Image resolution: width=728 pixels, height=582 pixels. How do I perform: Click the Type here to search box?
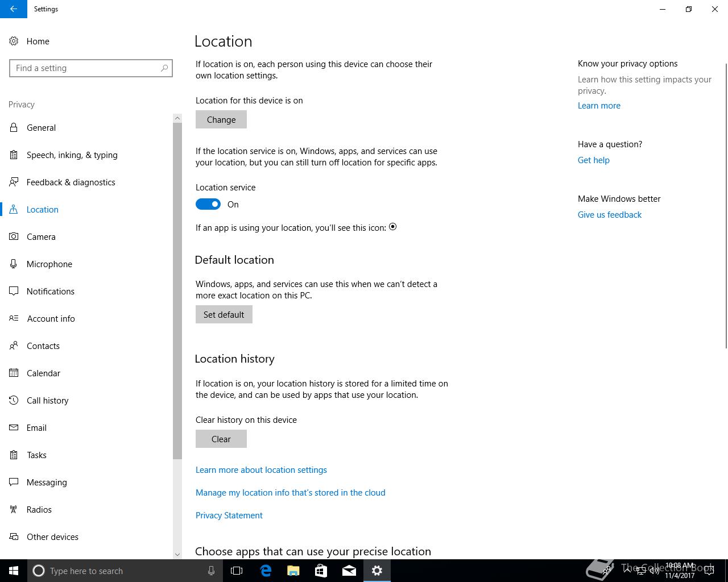point(125,571)
